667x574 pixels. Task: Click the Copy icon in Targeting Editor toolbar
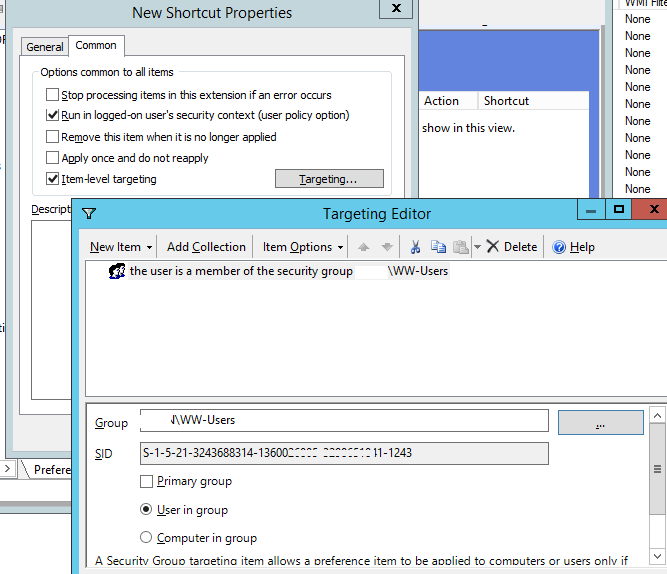438,247
